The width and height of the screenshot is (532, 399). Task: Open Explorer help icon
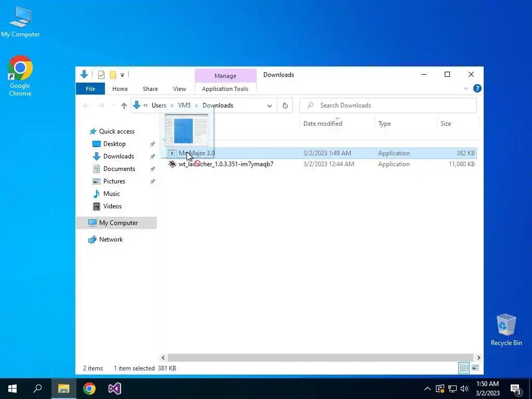click(477, 88)
